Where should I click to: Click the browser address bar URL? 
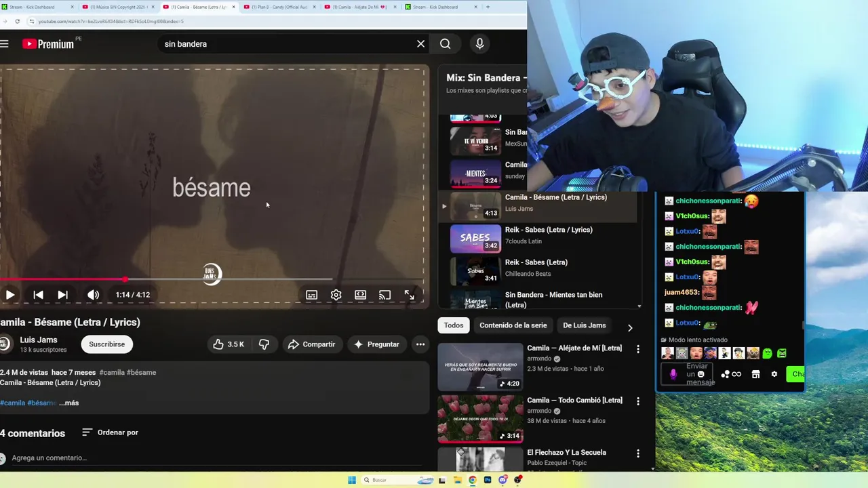pos(111,21)
